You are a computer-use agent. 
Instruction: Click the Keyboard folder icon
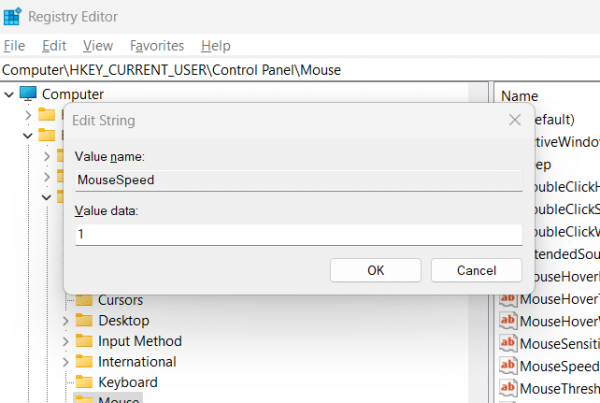pyautogui.click(x=84, y=382)
